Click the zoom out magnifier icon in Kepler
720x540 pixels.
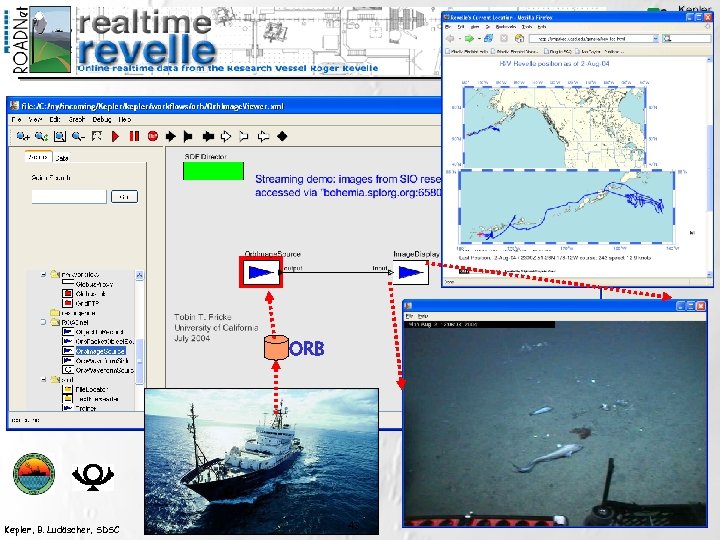[78, 136]
